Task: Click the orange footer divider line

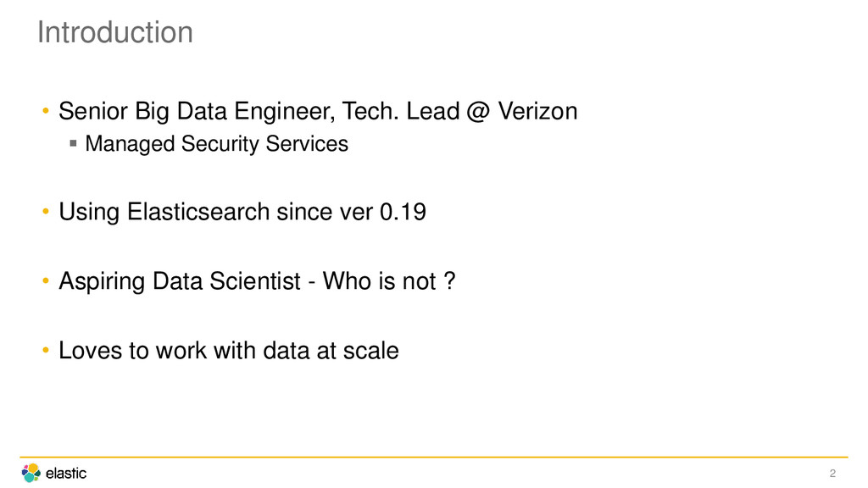Action: pos(434,457)
